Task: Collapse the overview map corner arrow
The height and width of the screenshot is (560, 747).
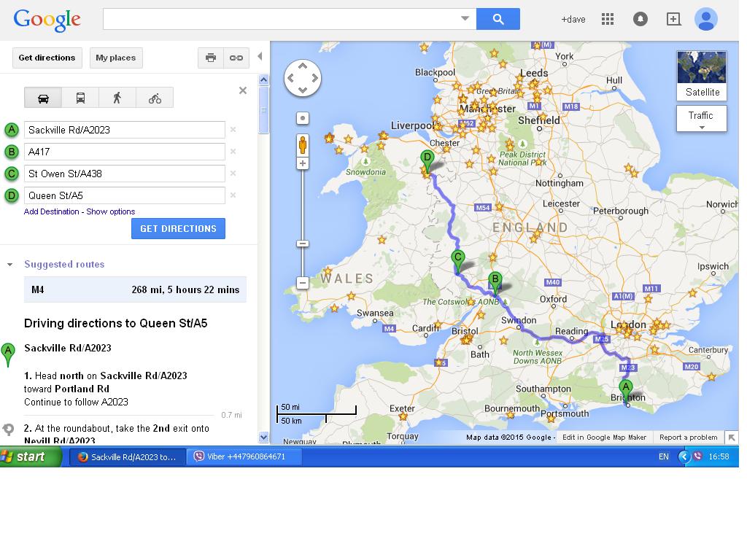Action: pyautogui.click(x=732, y=437)
